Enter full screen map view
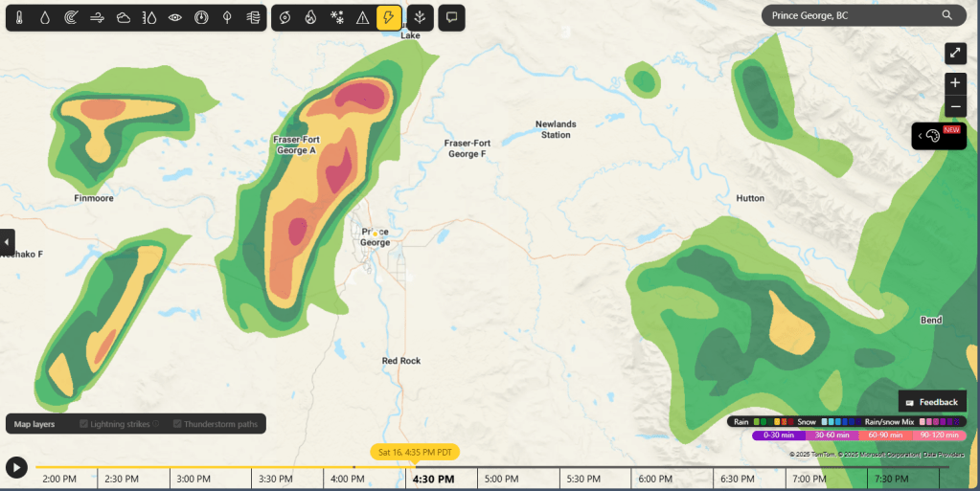The width and height of the screenshot is (980, 491). [x=955, y=54]
